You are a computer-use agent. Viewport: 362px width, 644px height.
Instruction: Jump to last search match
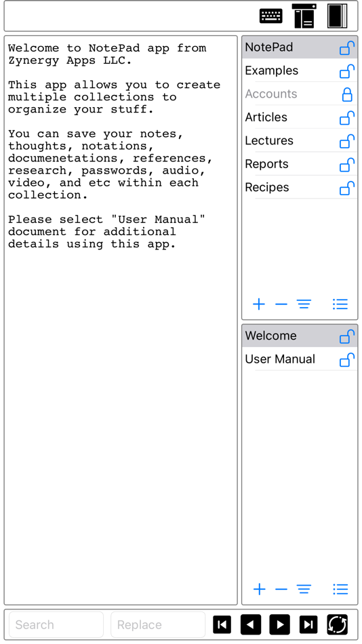(308, 625)
